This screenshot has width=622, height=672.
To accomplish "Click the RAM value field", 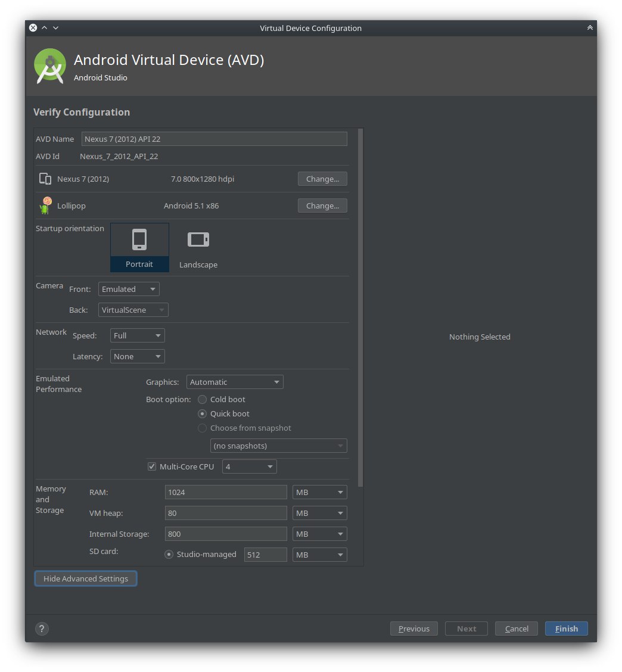I will click(226, 492).
